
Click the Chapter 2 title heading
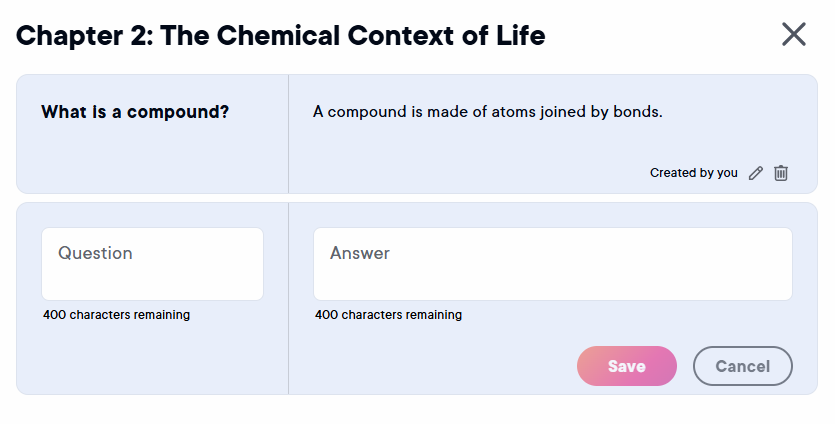(281, 36)
